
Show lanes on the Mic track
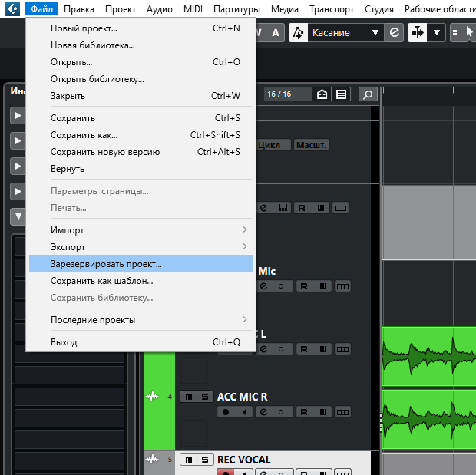342,286
